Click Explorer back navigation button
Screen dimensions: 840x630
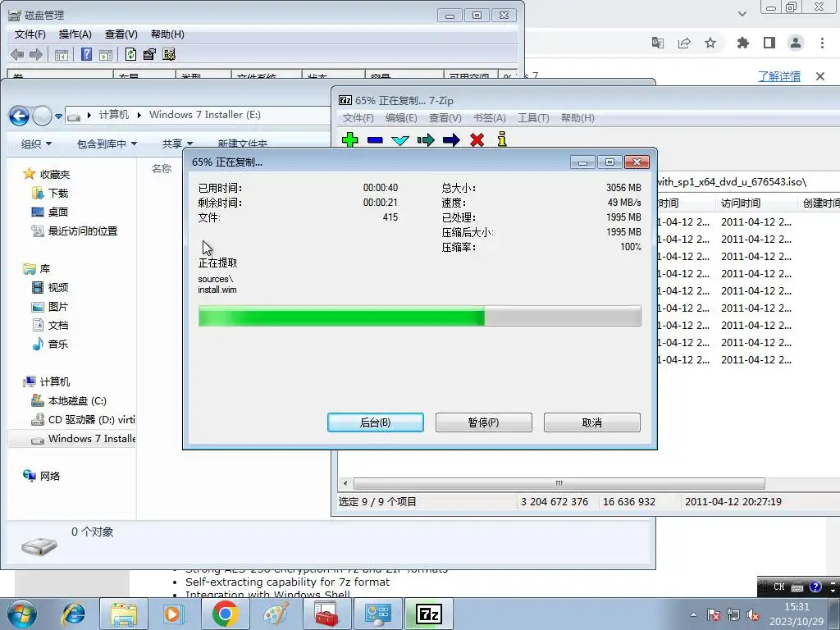pyautogui.click(x=19, y=116)
